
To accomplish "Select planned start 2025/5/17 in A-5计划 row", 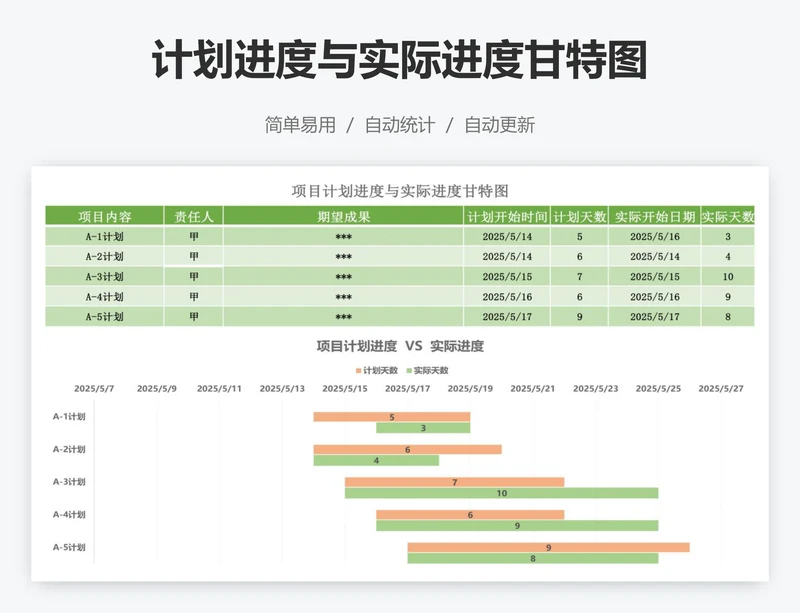I will (507, 316).
